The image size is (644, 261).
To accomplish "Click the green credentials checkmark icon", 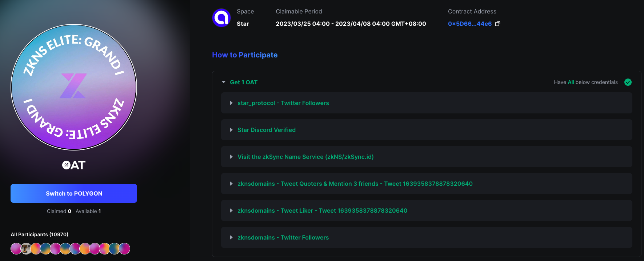I will coord(628,82).
